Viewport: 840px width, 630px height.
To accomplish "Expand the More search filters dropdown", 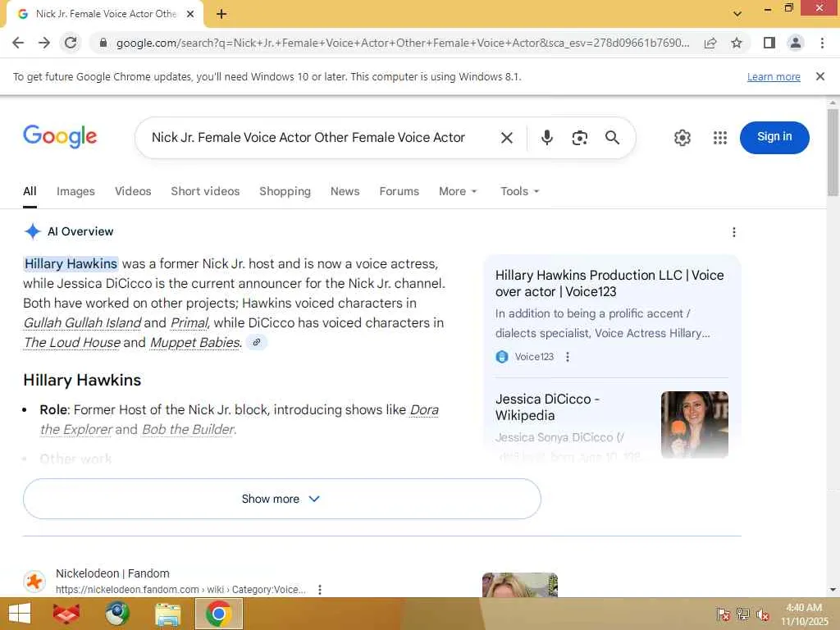I will tap(458, 191).
